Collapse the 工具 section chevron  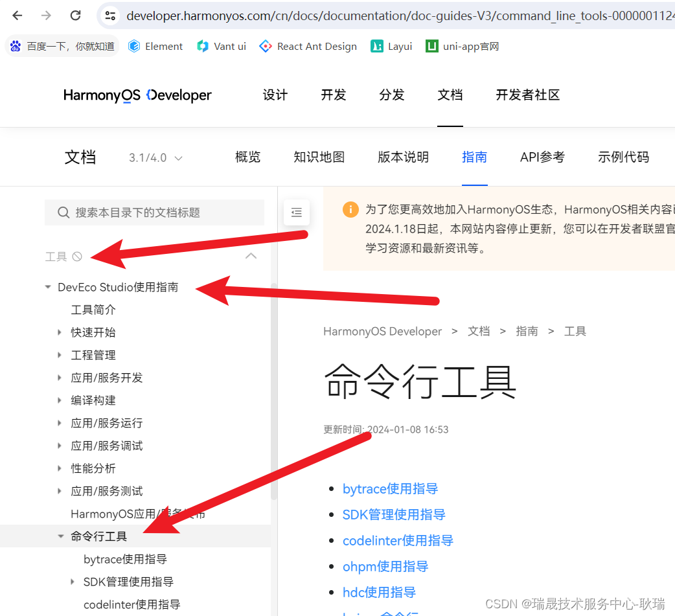tap(251, 256)
